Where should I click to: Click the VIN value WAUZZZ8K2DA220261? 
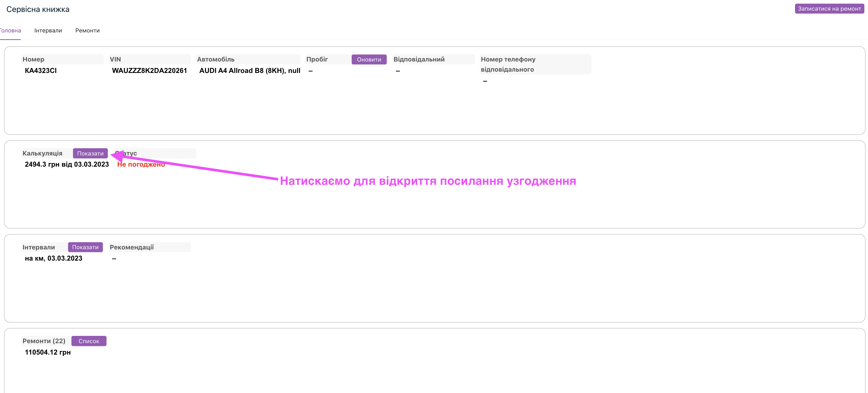149,71
